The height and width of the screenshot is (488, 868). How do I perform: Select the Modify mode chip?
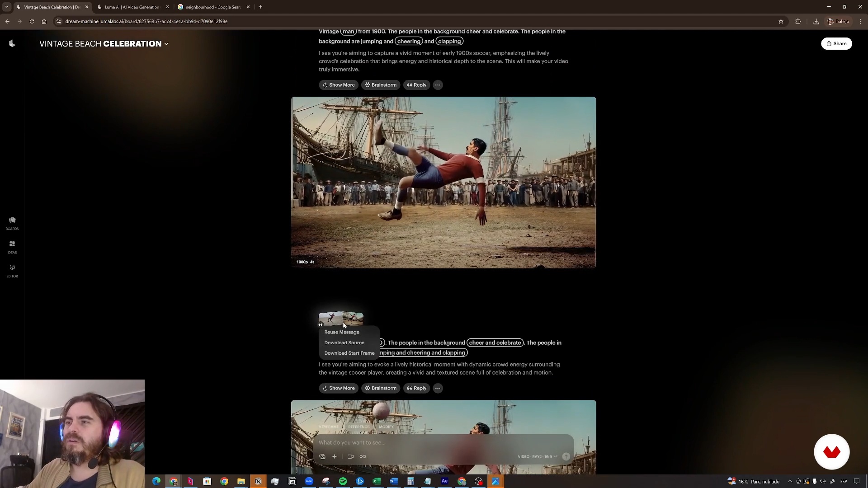pyautogui.click(x=386, y=427)
